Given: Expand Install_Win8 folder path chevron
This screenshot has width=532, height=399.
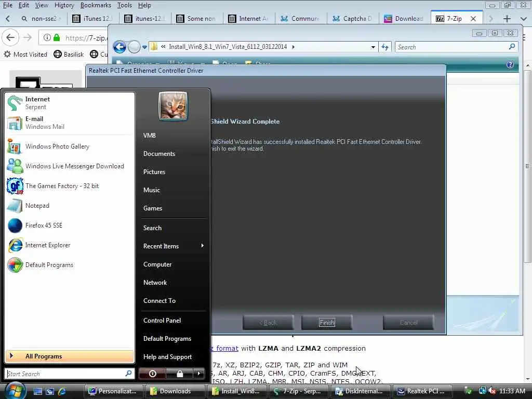Looking at the screenshot, I should (x=293, y=47).
